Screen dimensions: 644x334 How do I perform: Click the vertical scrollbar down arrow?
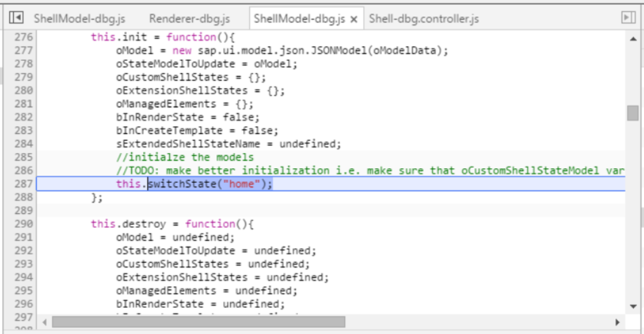[633, 307]
